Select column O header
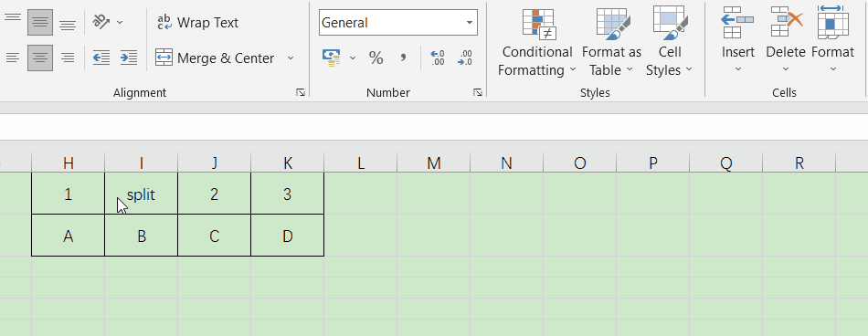 click(x=579, y=163)
